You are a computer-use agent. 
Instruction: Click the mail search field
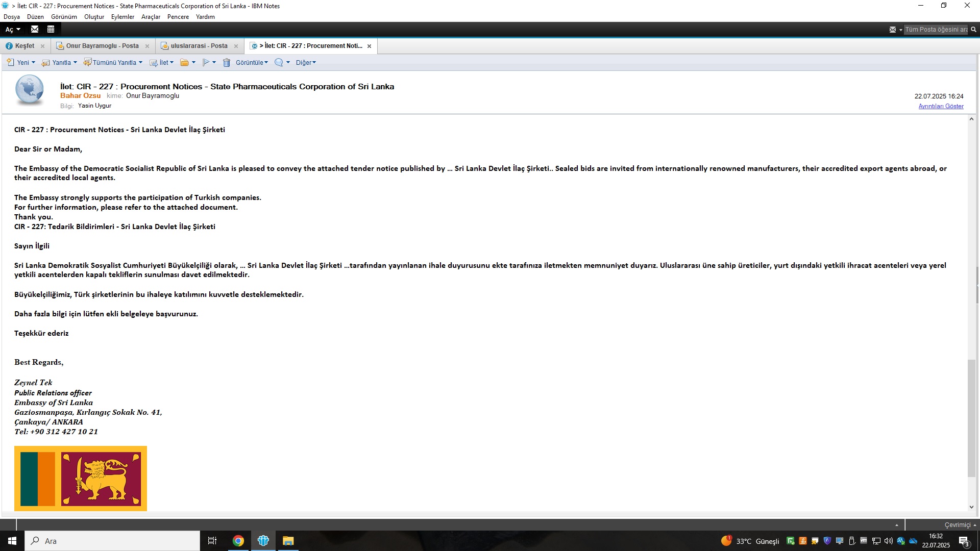click(x=936, y=30)
